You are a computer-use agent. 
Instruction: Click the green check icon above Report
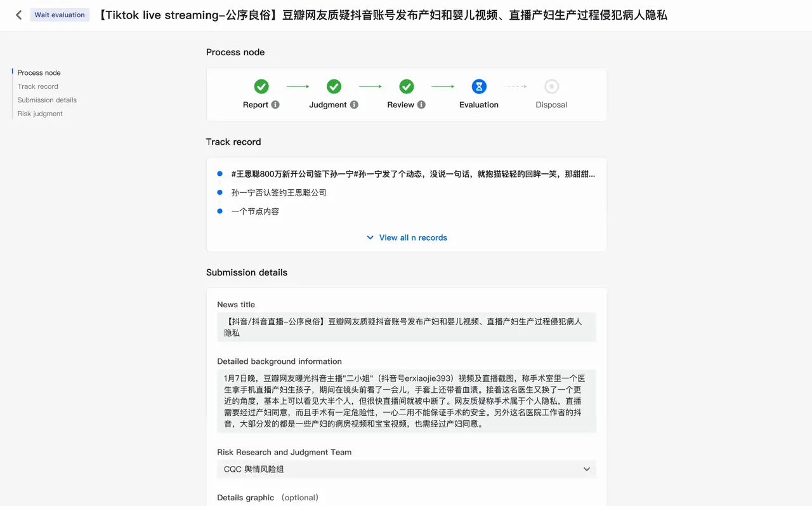coord(261,86)
